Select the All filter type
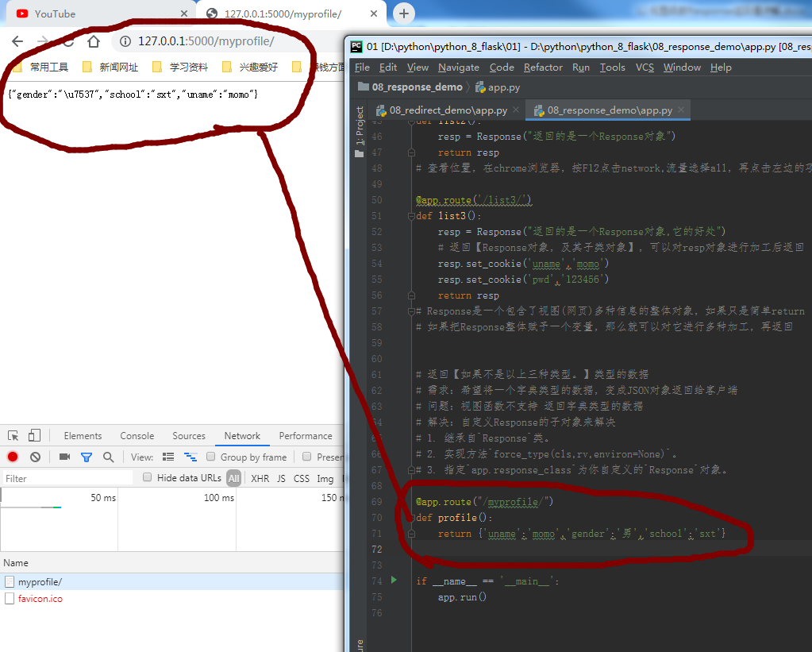812x652 pixels. click(x=234, y=478)
